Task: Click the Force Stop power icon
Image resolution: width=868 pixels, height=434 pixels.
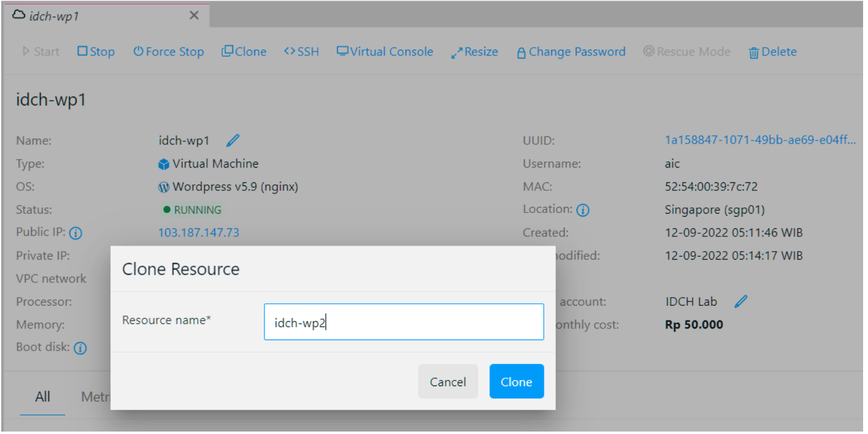Action: click(138, 52)
